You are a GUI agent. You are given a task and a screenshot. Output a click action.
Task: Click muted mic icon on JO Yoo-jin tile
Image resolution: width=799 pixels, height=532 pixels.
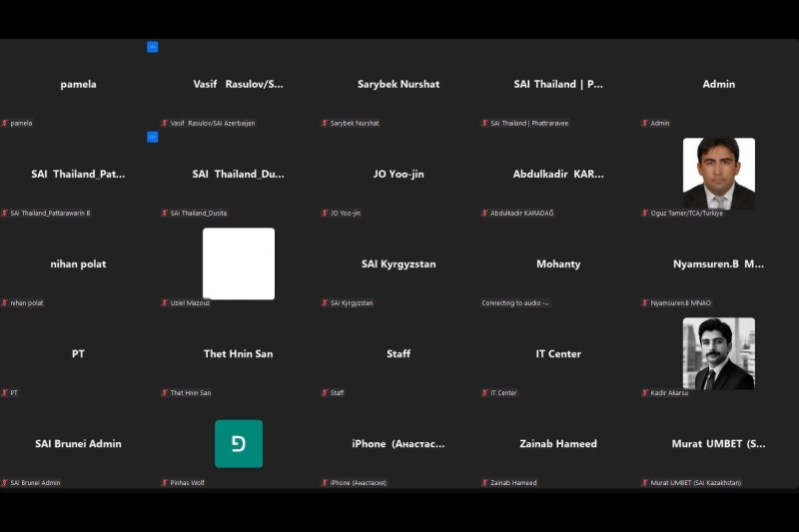(x=325, y=214)
